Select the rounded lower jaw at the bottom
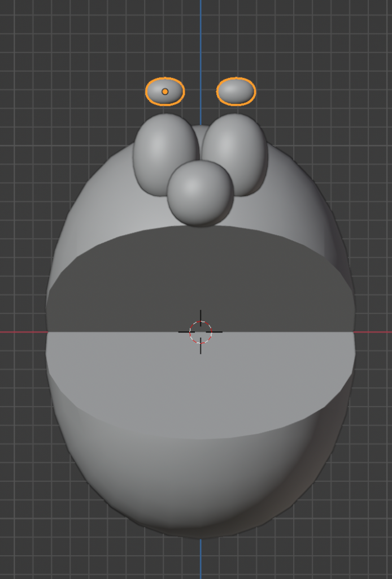392x579 pixels. pyautogui.click(x=201, y=486)
